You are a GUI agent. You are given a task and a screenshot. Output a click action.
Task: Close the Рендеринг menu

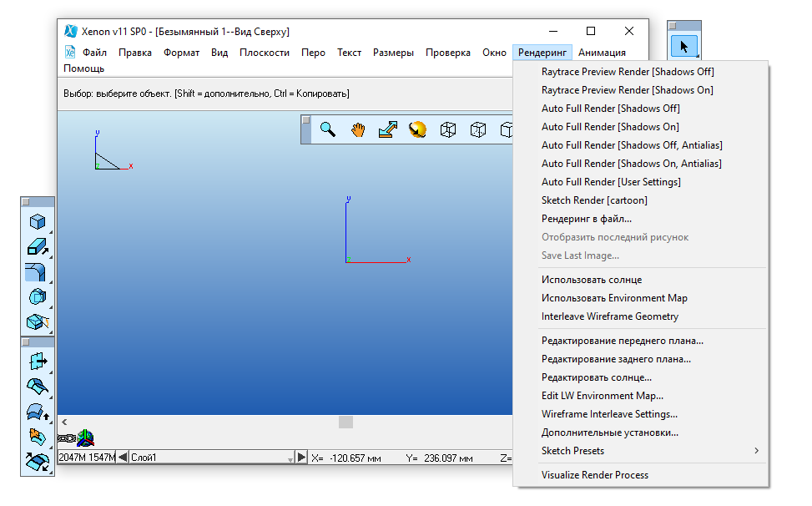(x=542, y=53)
